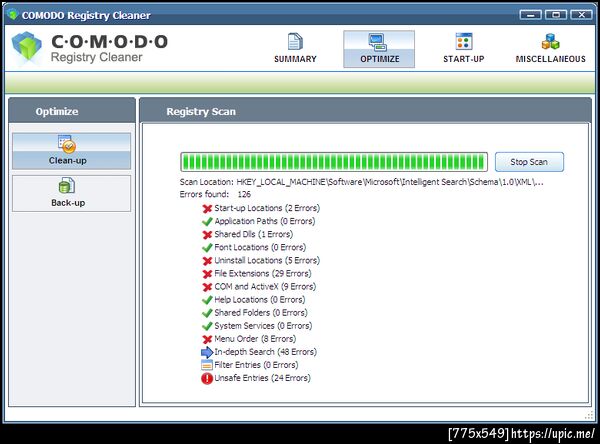Screen dimensions: 600x444
Task: Switch to the Optimize tab
Action: pos(379,49)
